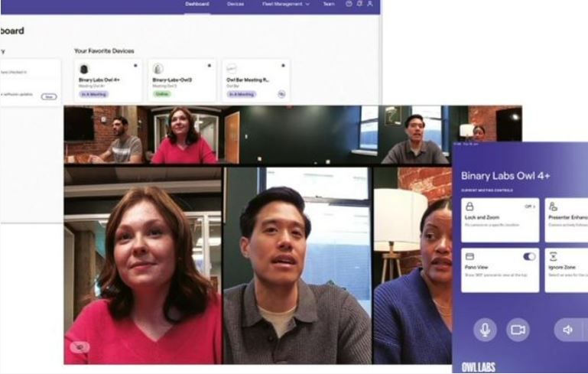The image size is (588, 374).
Task: Expand the Fleet Management dropdown
Action: pos(286,4)
